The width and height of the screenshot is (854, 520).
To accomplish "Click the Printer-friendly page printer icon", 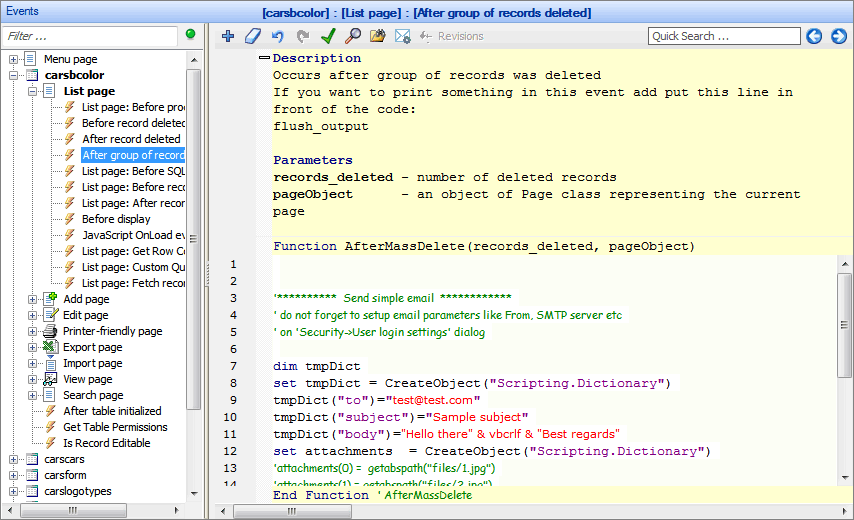I will (x=50, y=331).
